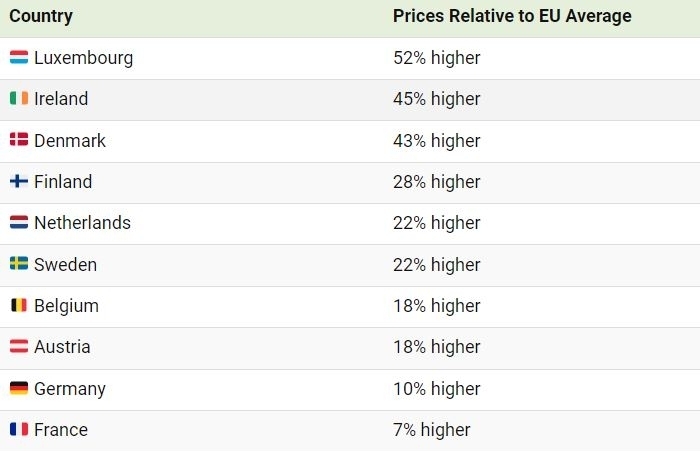Select the Country column header
This screenshot has height=451, width=700.
[x=41, y=17]
